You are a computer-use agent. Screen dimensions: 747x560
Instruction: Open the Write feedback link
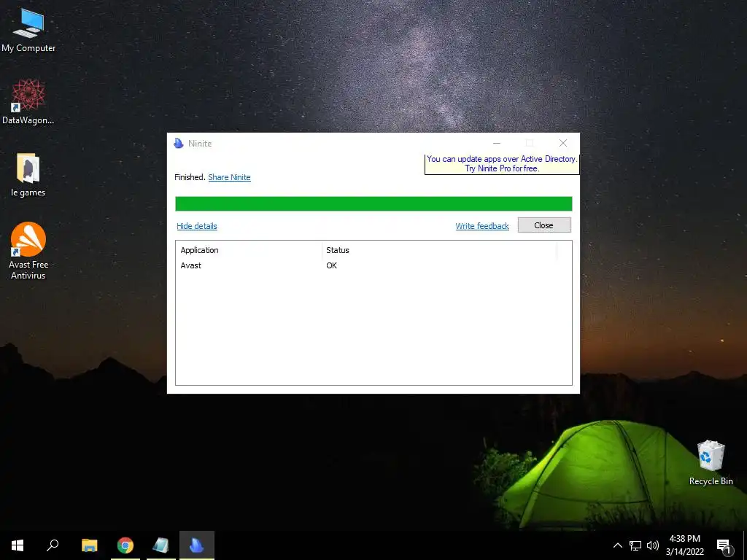[482, 226]
